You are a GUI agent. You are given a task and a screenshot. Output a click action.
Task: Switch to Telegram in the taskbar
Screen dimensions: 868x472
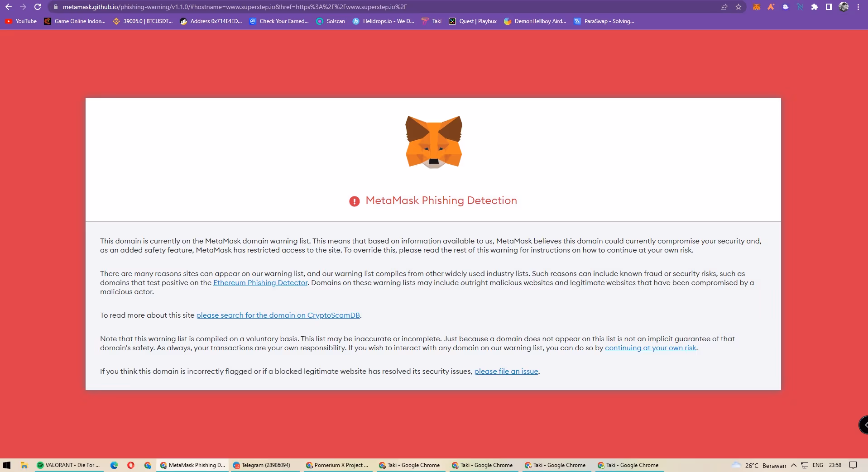(265, 465)
